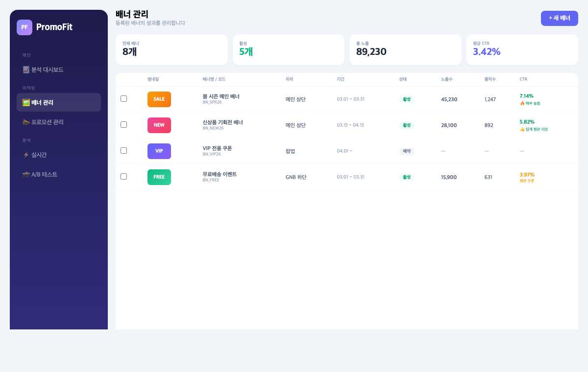588x372 pixels.
Task: Open the 실시간 analytics menu
Action: [x=59, y=155]
